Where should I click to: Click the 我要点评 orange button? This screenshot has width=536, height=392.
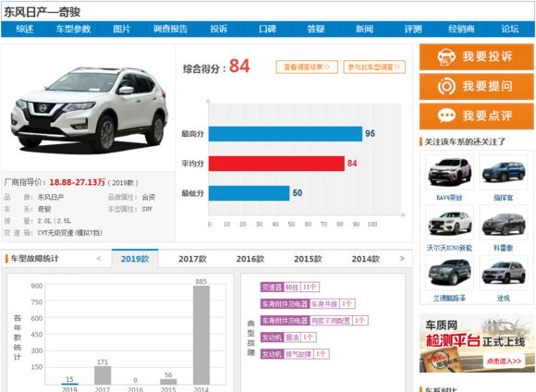point(477,116)
